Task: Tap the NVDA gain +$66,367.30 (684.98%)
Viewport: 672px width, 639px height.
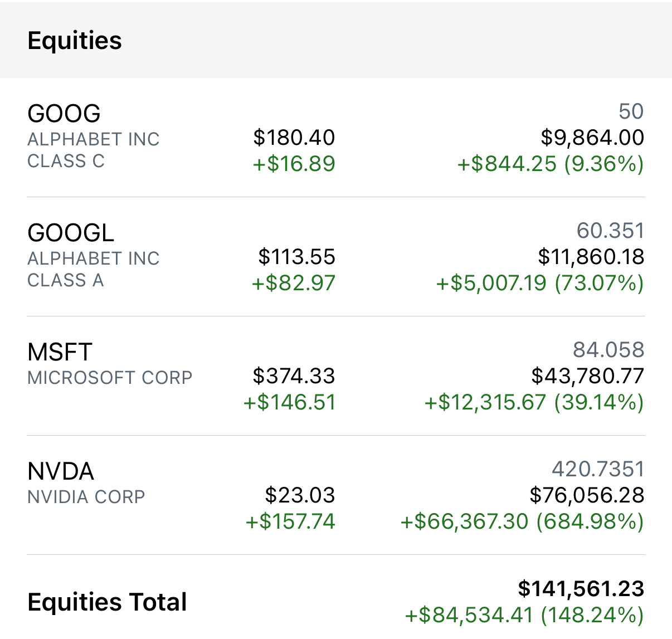Action: tap(522, 521)
